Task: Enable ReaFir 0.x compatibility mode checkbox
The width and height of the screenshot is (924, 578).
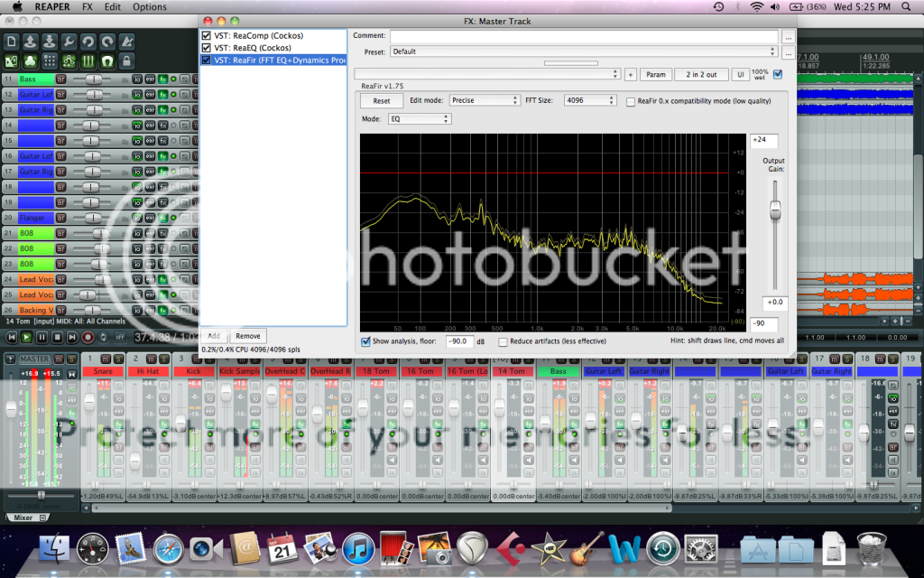Action: [x=631, y=101]
